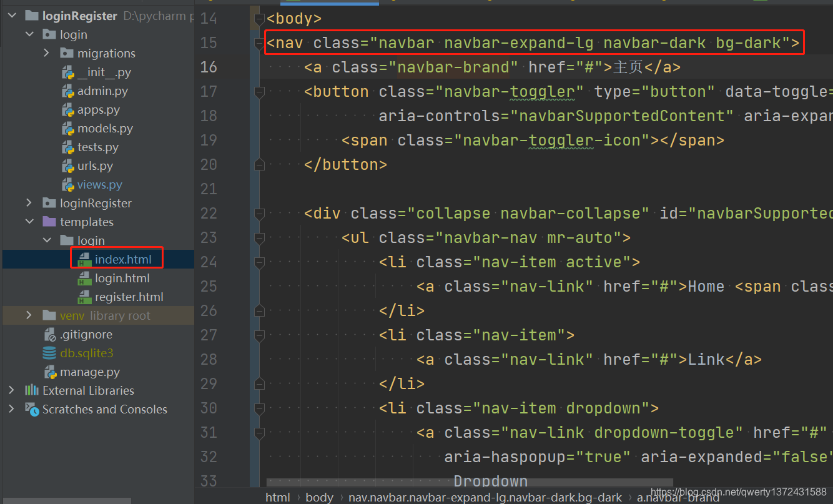Select models.py in project tree
The width and height of the screenshot is (833, 504).
105,128
